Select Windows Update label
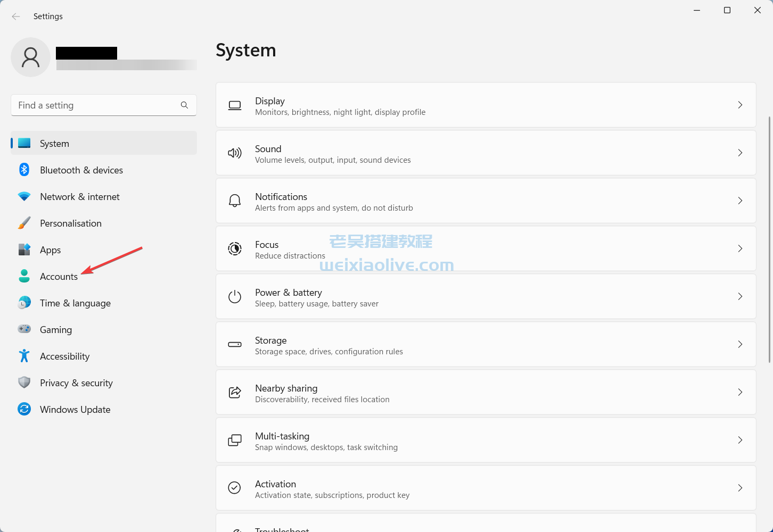Screen dimensions: 773x532 [x=75, y=409]
